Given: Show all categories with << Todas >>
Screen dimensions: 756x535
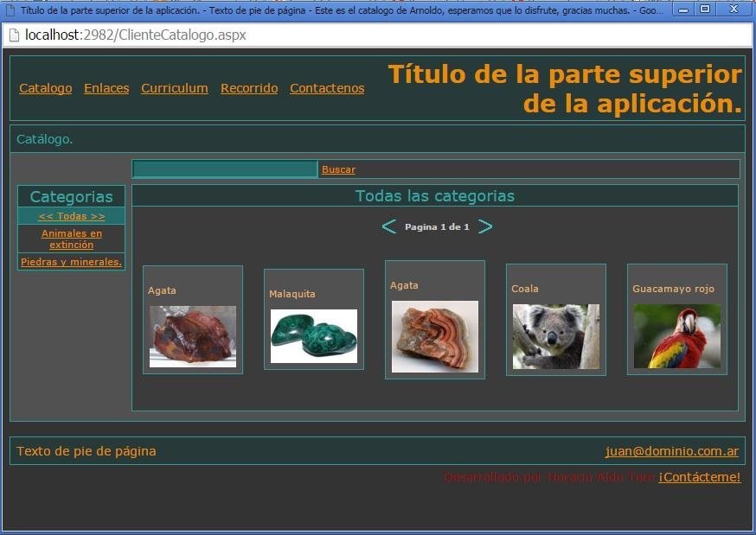Looking at the screenshot, I should pyautogui.click(x=70, y=216).
